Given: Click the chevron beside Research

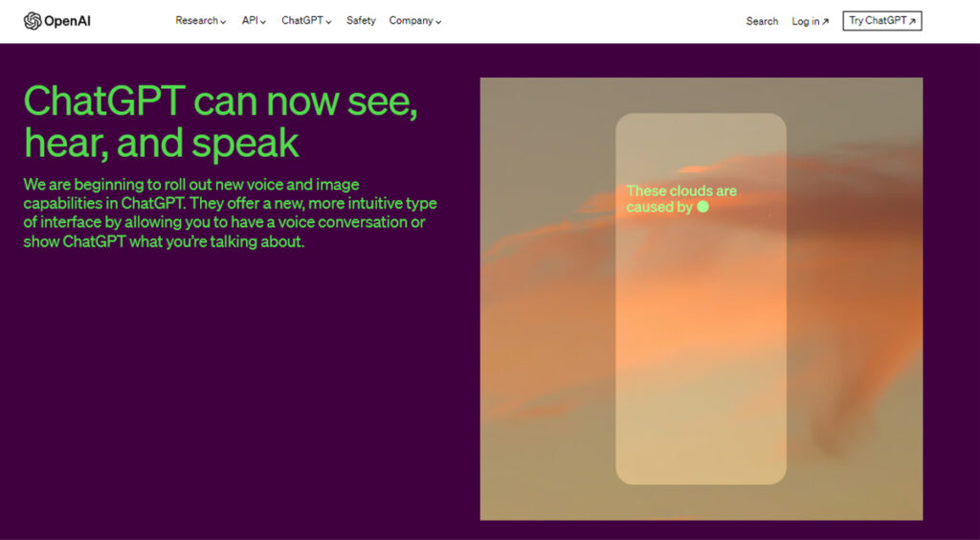Looking at the screenshot, I should click(223, 22).
